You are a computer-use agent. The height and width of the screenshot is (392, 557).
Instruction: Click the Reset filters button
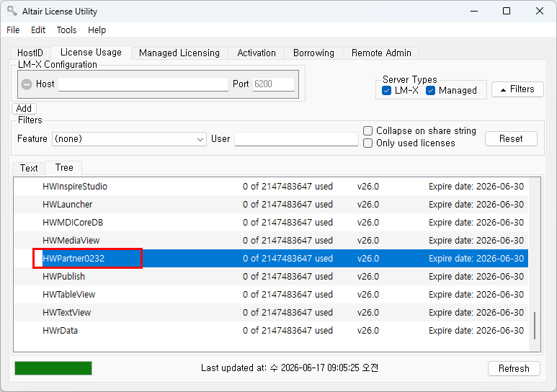pos(511,138)
